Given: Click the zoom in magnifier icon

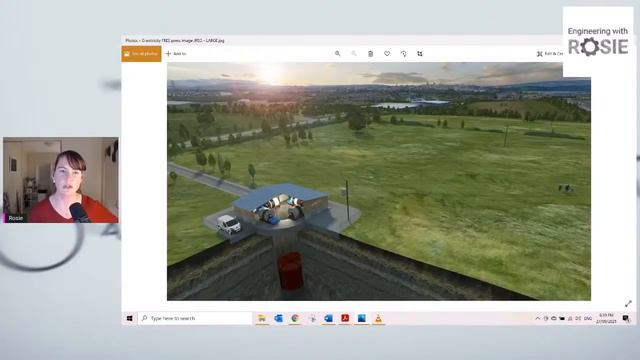Looking at the screenshot, I should (338, 54).
